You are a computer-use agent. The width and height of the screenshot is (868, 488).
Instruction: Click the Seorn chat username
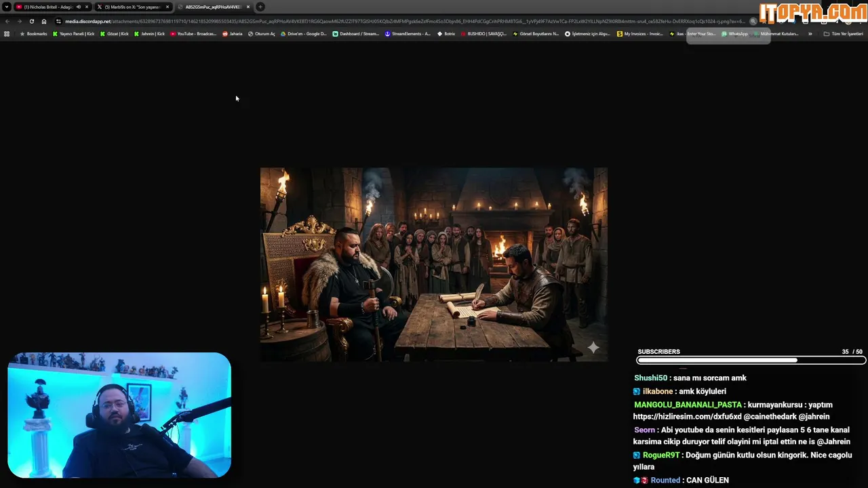(x=644, y=430)
